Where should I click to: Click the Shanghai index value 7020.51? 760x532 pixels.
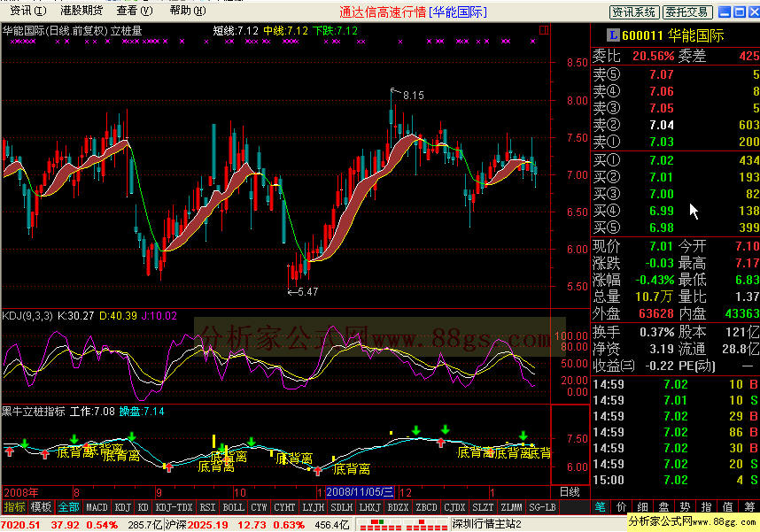click(22, 525)
